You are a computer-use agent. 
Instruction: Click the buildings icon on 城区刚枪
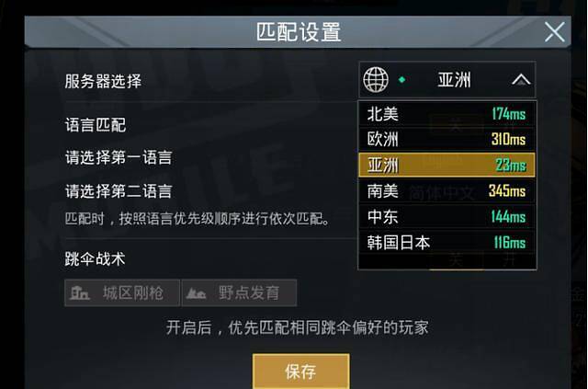point(80,292)
